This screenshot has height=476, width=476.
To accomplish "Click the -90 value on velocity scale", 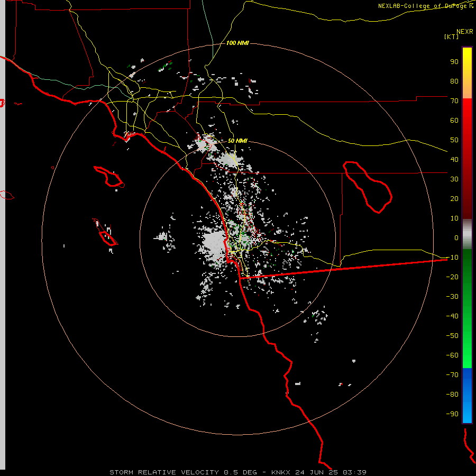I will coord(452,414).
